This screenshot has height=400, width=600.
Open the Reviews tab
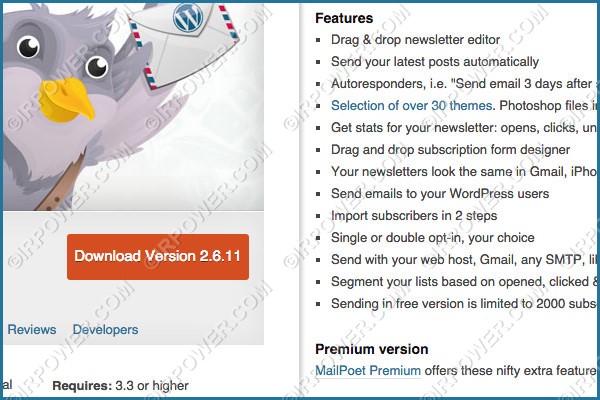point(32,330)
